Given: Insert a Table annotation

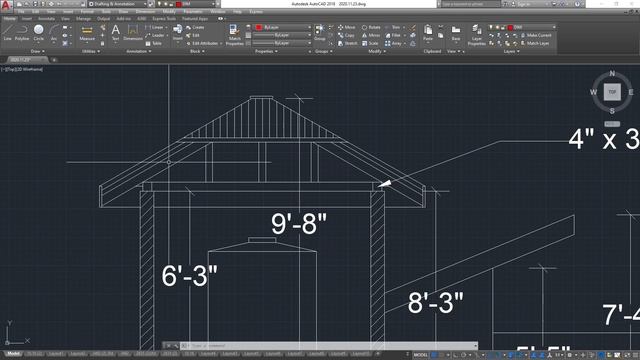Looking at the screenshot, I should (x=154, y=43).
